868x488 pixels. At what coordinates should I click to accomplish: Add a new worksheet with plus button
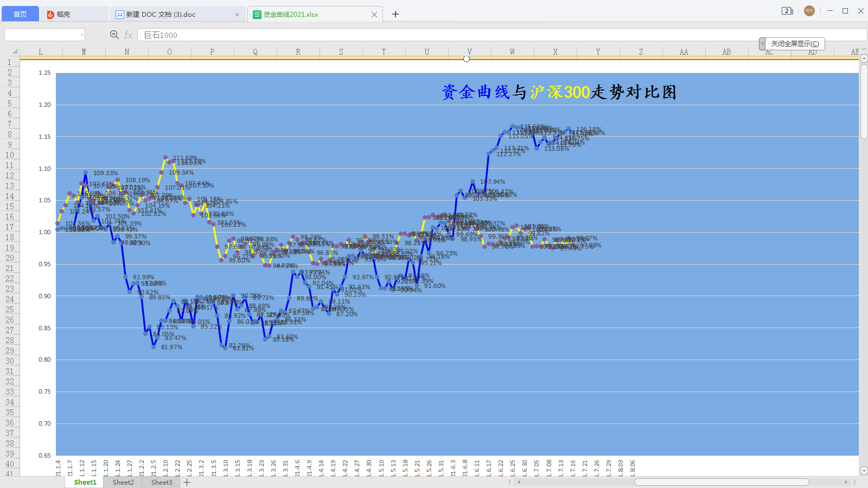tap(187, 482)
